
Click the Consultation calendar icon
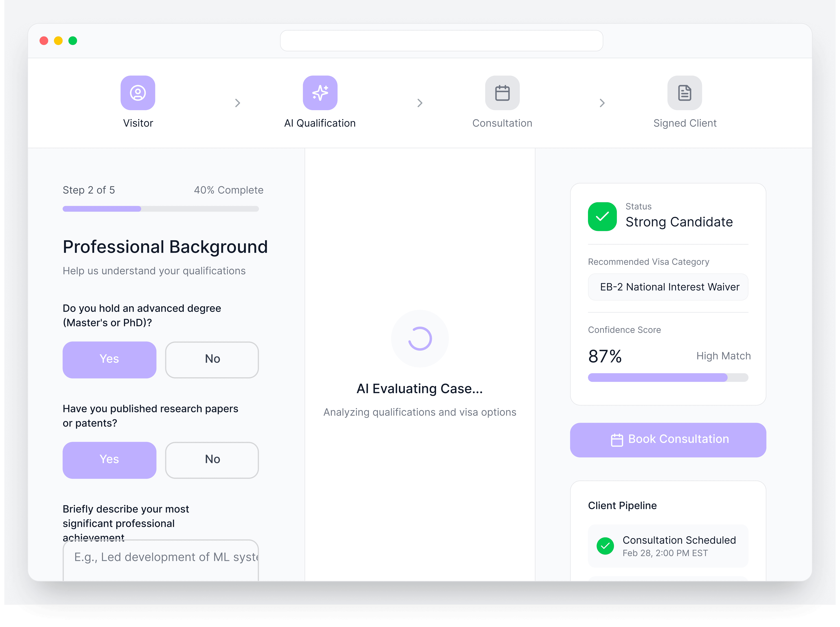pos(502,93)
